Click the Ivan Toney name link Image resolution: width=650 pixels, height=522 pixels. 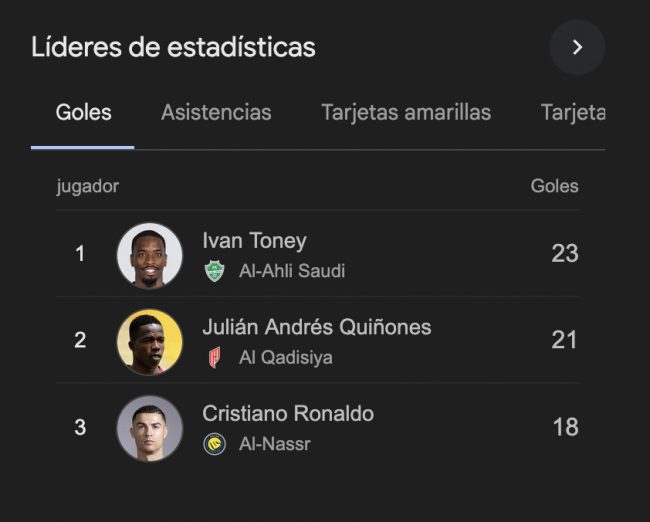pyautogui.click(x=254, y=241)
